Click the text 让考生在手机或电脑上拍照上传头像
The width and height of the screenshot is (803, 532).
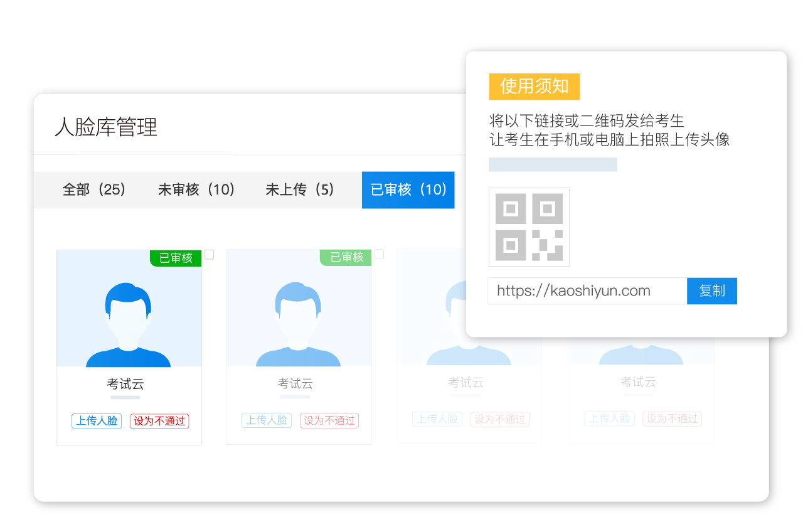(x=610, y=139)
